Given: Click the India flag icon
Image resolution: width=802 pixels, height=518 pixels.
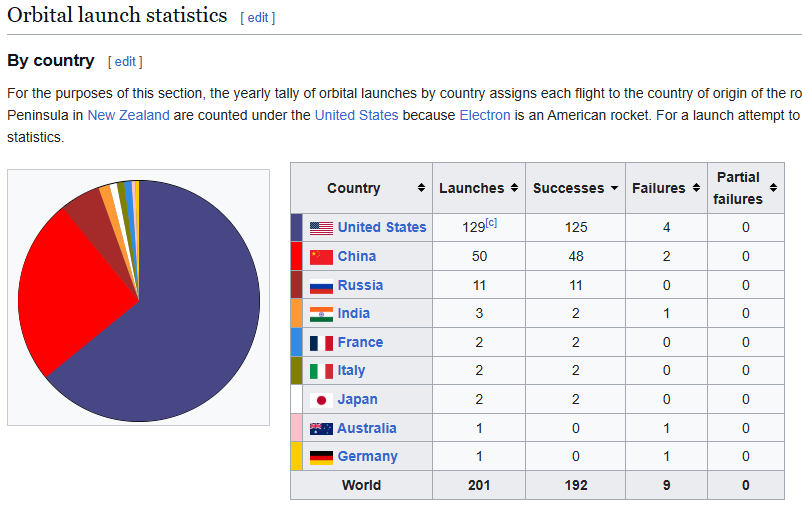Looking at the screenshot, I should click(321, 314).
